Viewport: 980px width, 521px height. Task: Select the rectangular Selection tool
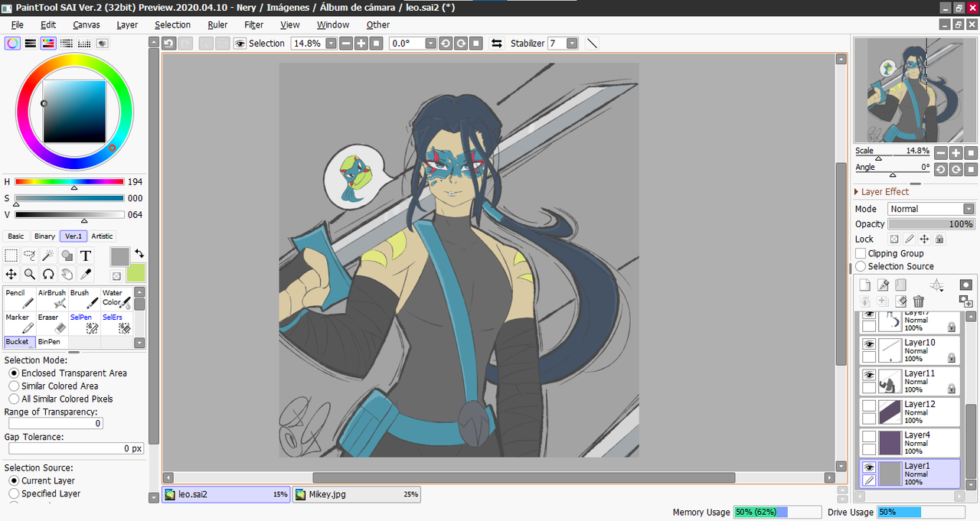11,256
